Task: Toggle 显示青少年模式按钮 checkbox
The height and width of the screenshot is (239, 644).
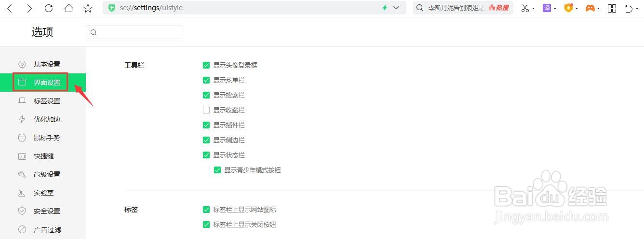Action: [217, 170]
